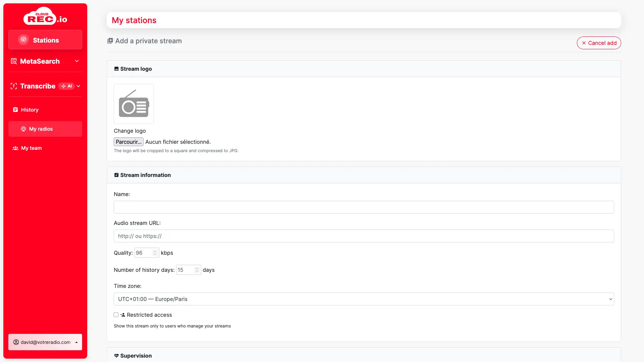The height and width of the screenshot is (362, 644).
Task: Open the david@votreradio.com account menu
Action: [45, 342]
